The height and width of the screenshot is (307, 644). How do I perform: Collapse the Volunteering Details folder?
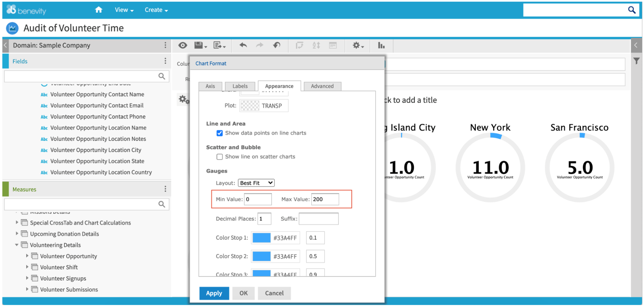(x=17, y=245)
